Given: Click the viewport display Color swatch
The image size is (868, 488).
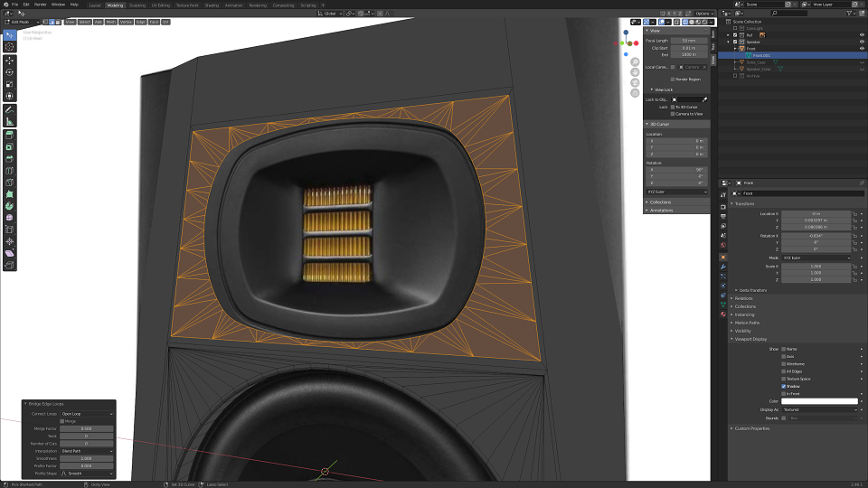Looking at the screenshot, I should tap(820, 401).
